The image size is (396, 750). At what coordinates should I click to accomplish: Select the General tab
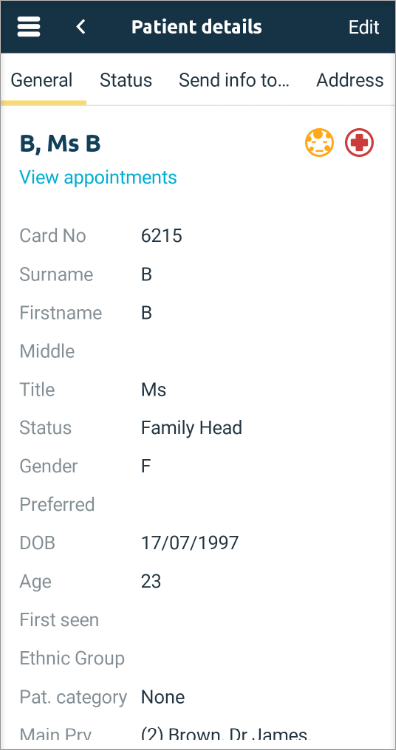pos(42,80)
